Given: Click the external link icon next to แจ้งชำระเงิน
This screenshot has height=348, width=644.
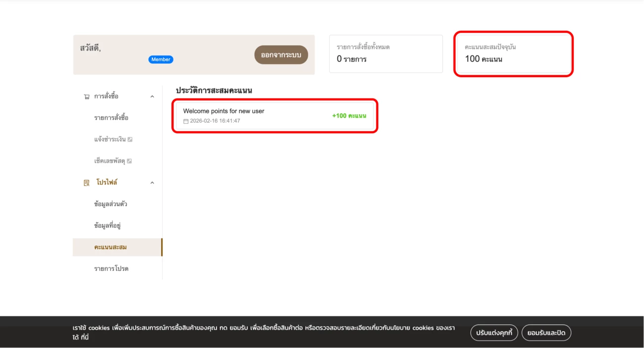Looking at the screenshot, I should 130,140.
